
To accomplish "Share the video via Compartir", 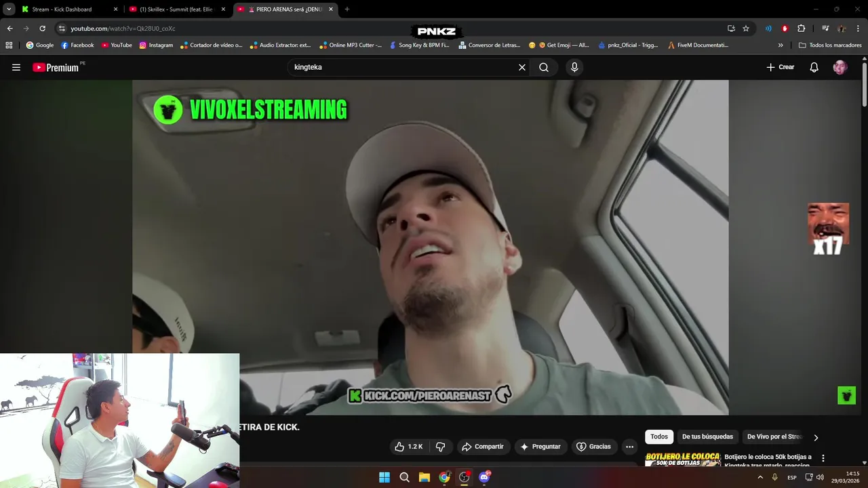I will point(482,447).
